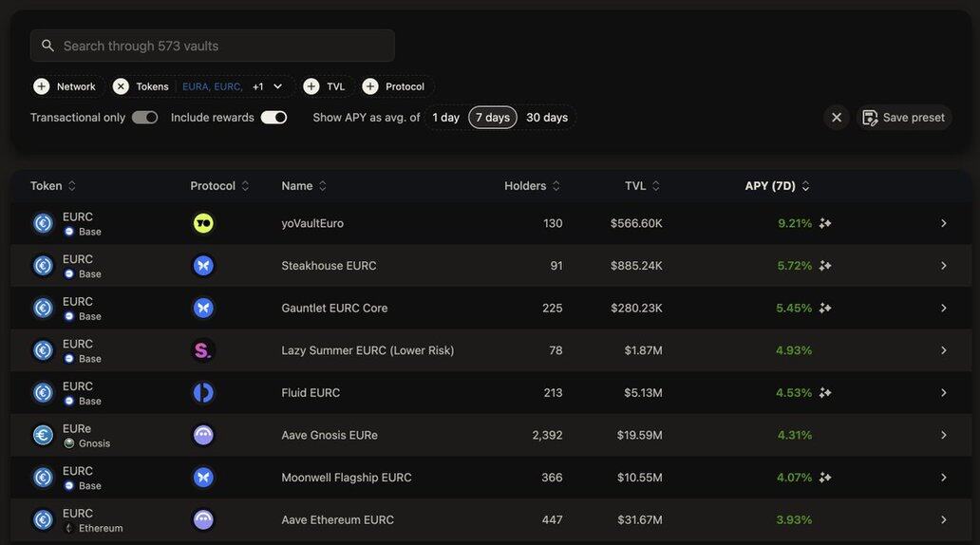This screenshot has height=545, width=980.
Task: Clear filters with the X button
Action: (x=837, y=118)
